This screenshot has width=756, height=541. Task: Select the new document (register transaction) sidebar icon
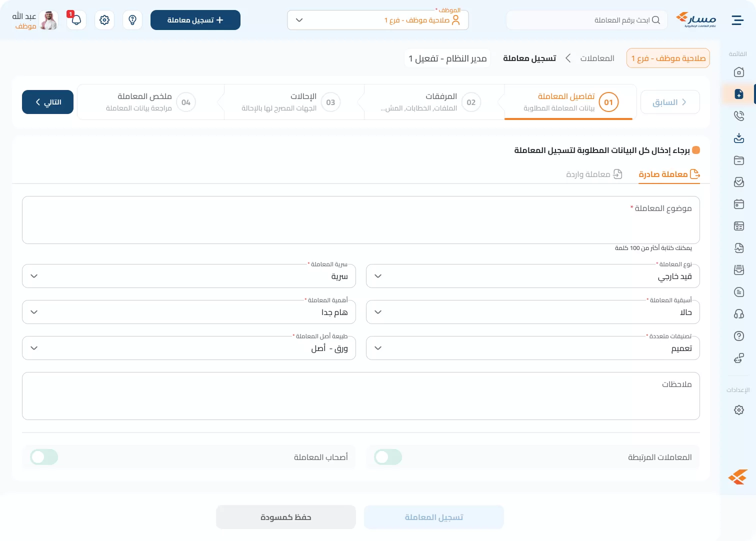coord(739,94)
